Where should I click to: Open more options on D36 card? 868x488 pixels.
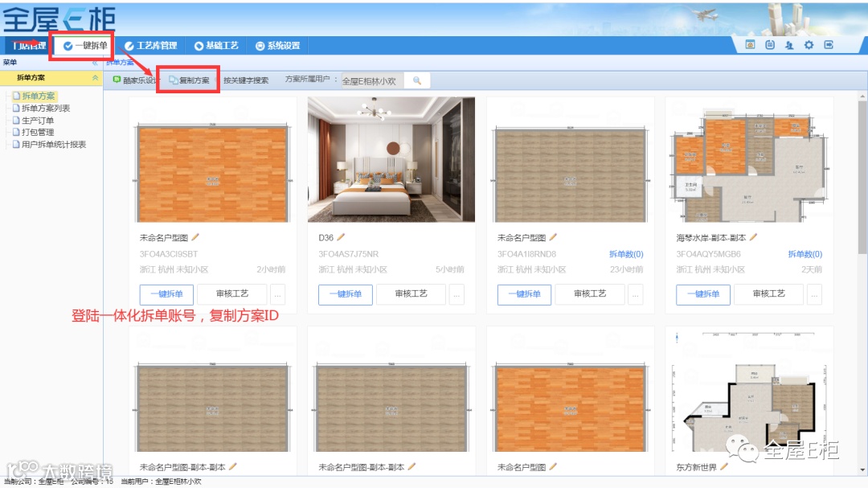click(x=457, y=294)
